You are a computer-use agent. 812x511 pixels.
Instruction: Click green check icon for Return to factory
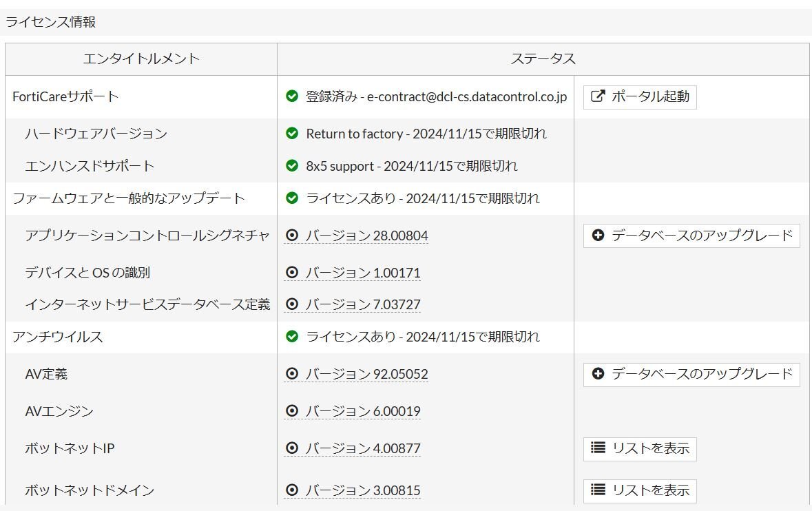[x=292, y=134]
